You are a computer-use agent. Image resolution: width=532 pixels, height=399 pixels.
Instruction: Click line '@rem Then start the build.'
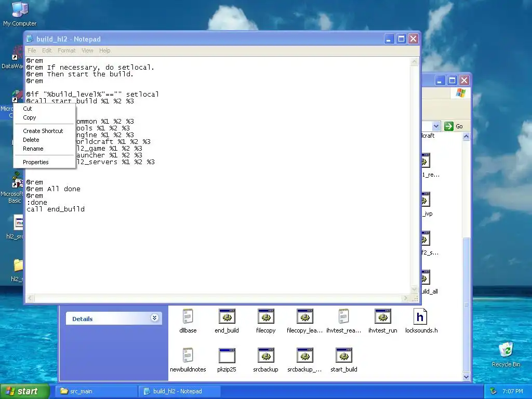click(79, 74)
